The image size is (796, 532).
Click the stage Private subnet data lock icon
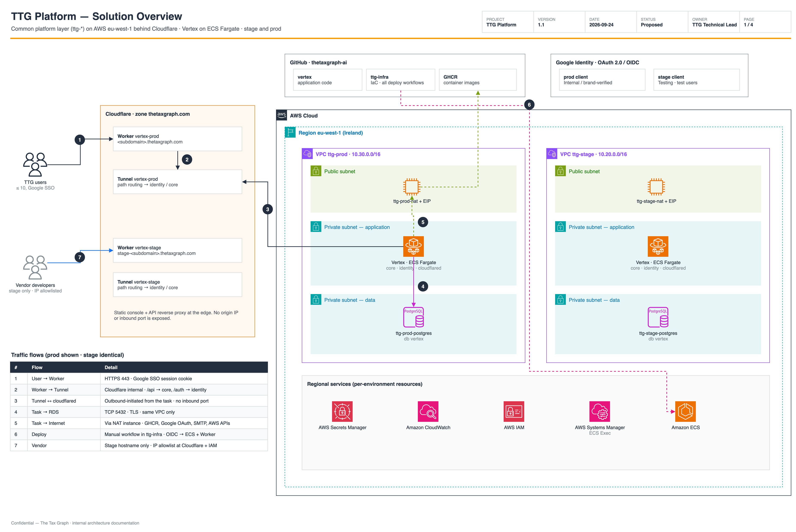(560, 300)
